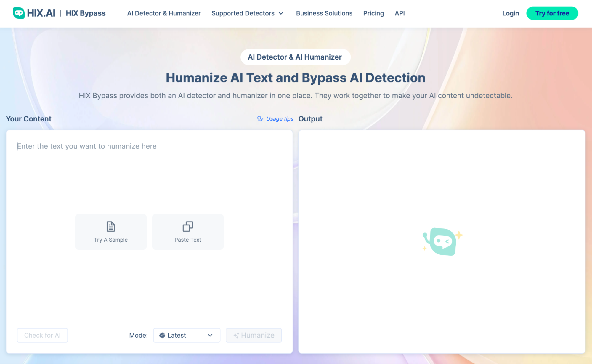This screenshot has height=364, width=592.
Task: Click the Humanize sparkle icon
Action: point(236,335)
